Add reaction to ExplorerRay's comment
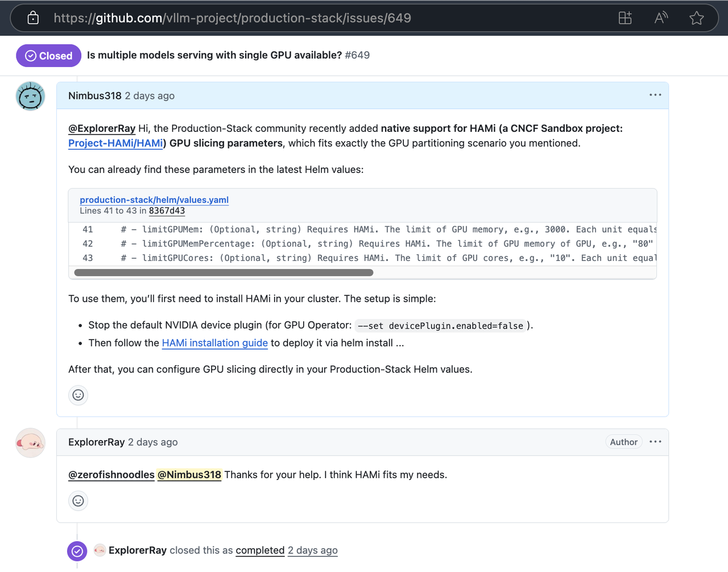Screen dimensions: 728x572 tap(78, 501)
